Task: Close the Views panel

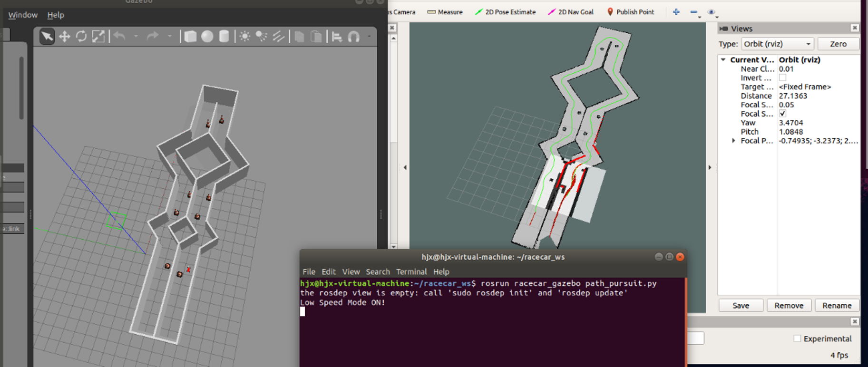Action: [x=854, y=28]
